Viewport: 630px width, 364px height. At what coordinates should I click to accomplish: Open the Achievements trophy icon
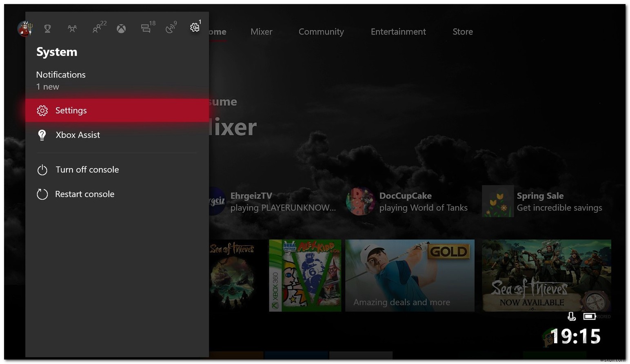tap(47, 29)
